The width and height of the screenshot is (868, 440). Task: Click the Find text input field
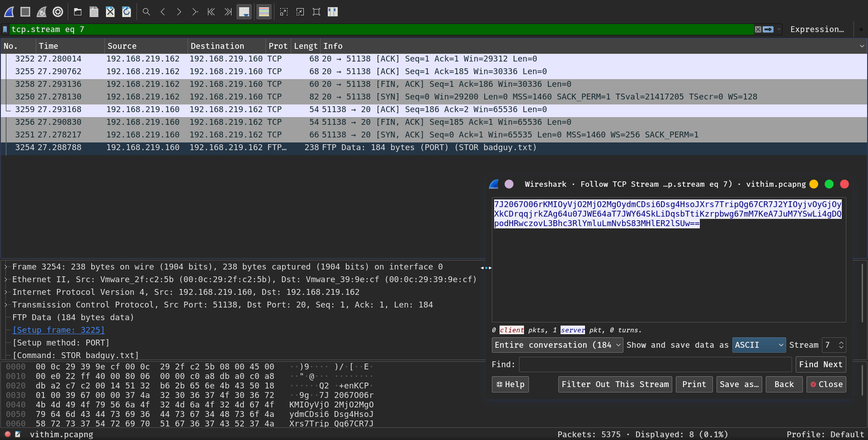coord(655,364)
